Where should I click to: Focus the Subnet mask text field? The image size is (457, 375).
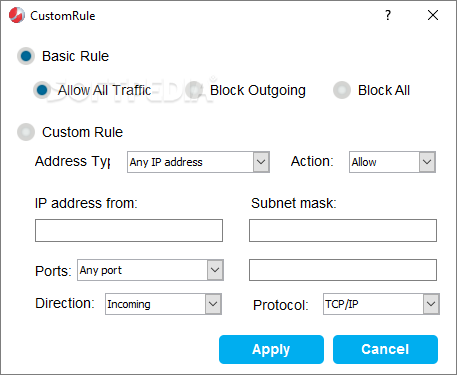(x=343, y=230)
